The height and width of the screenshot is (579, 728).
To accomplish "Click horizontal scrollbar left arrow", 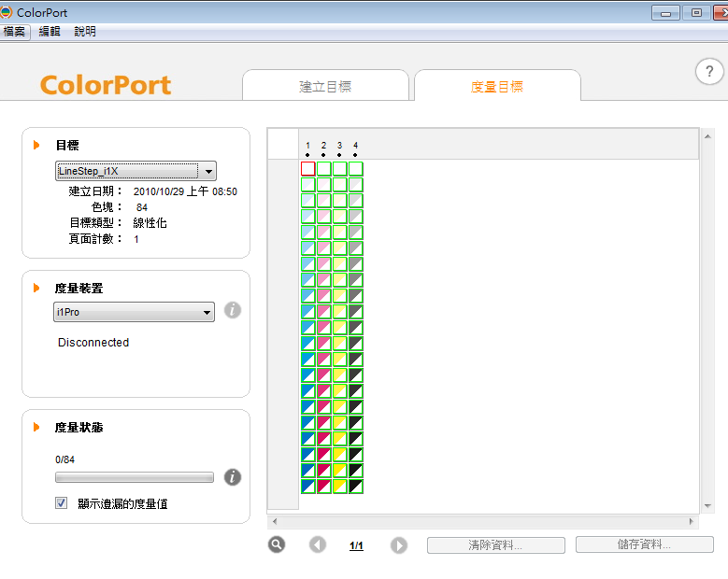I will point(275,521).
